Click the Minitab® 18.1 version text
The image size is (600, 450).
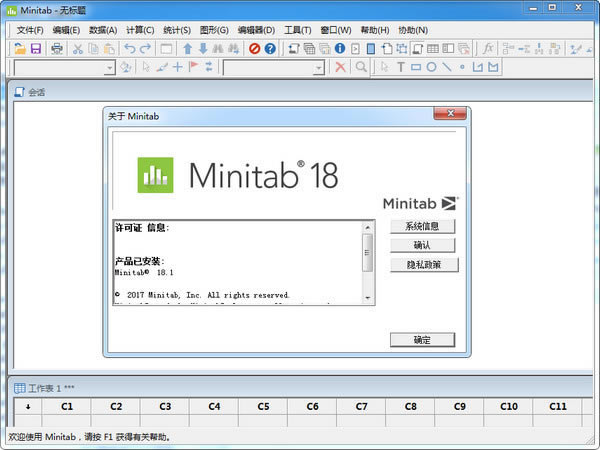(144, 272)
